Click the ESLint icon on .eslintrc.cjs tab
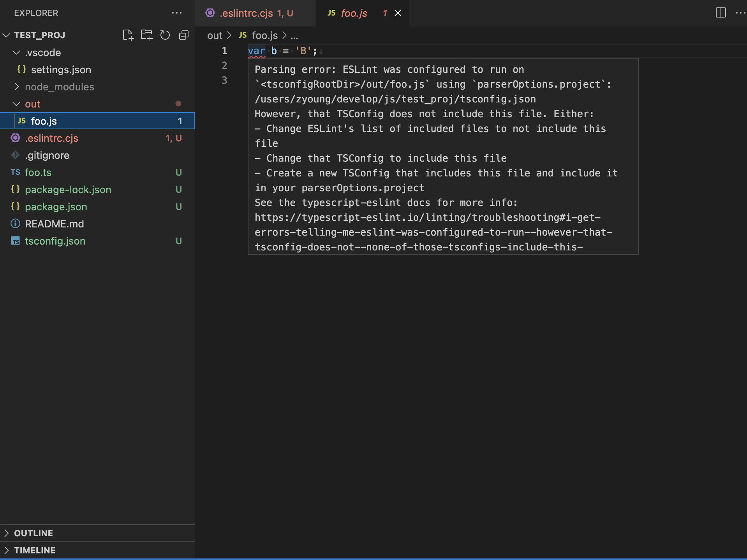Viewport: 747px width, 560px height. pyautogui.click(x=210, y=13)
